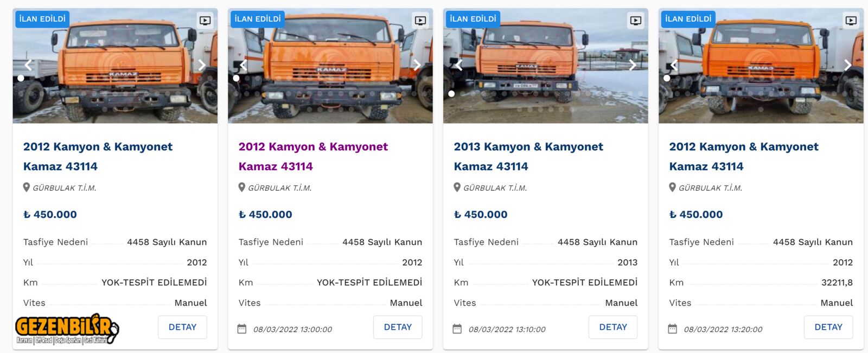Viewport: 868px width, 353px height.
Task: Show next photo on fourth Kamaz card
Action: click(x=848, y=65)
